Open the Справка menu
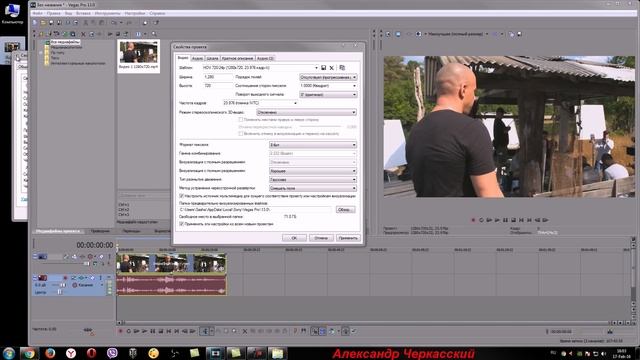Viewport: 640px width, 360px height. coord(157,13)
